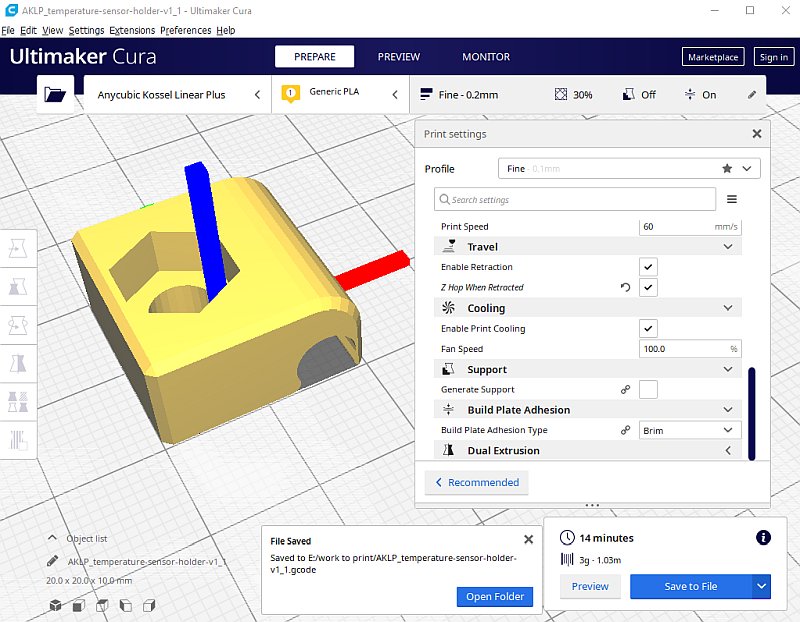Open the Preferences menu
The width and height of the screenshot is (800, 622).
(186, 30)
